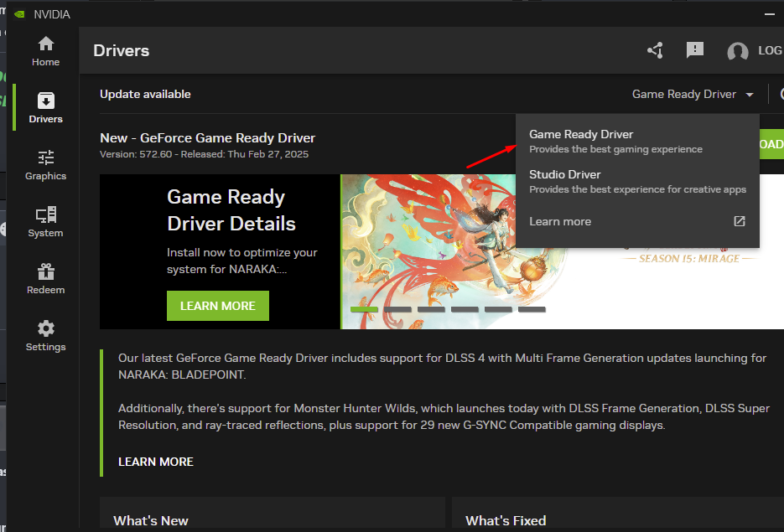Open the Redeem gift section
784x532 pixels.
point(45,279)
